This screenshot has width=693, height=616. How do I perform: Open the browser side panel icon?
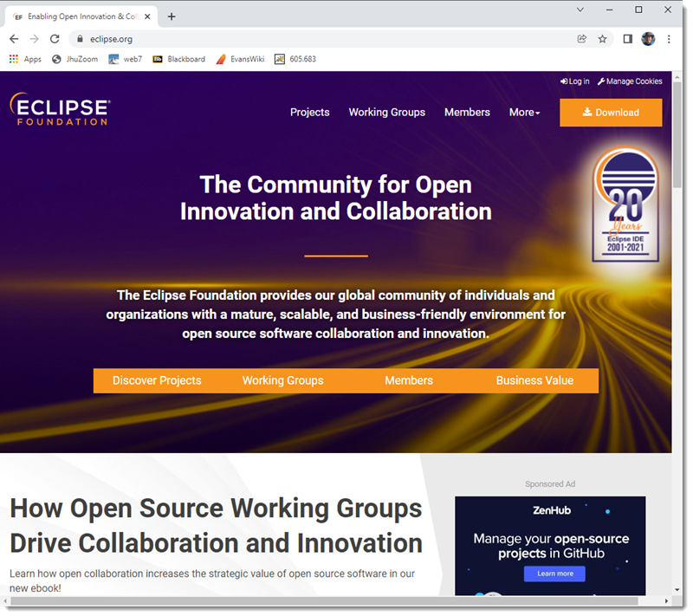(627, 39)
